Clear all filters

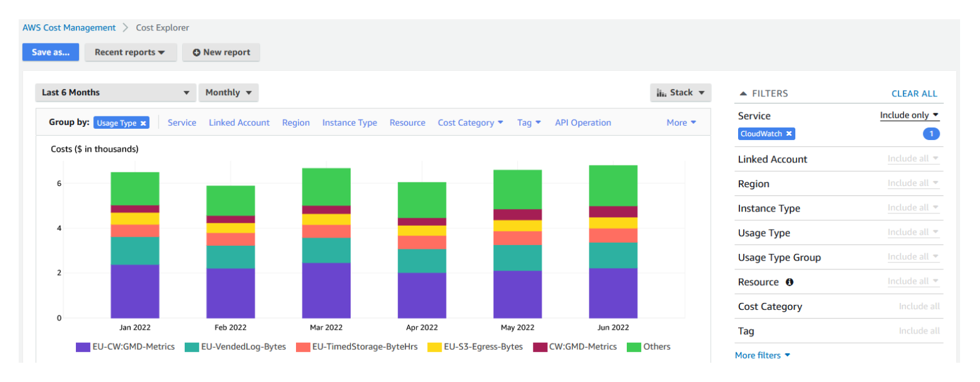point(913,93)
